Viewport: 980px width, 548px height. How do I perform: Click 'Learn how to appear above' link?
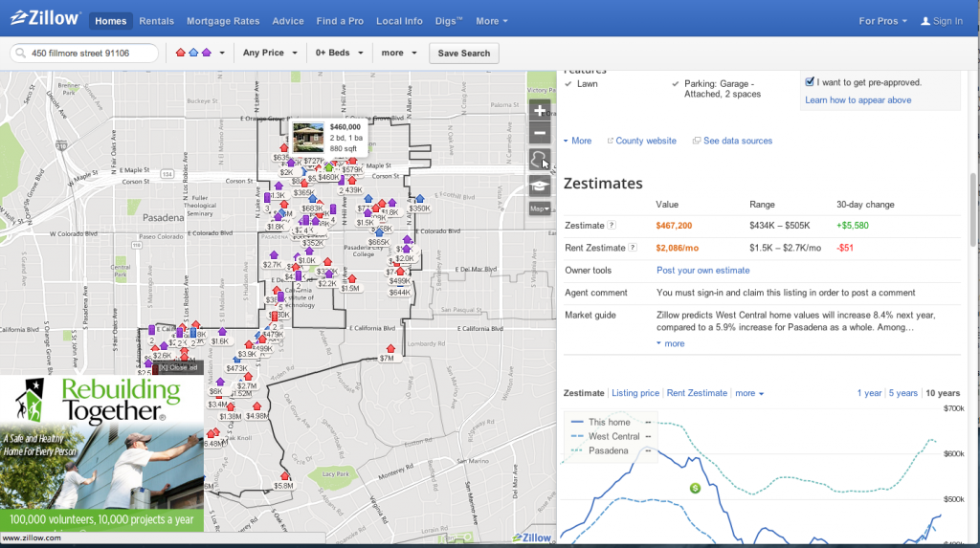click(857, 100)
